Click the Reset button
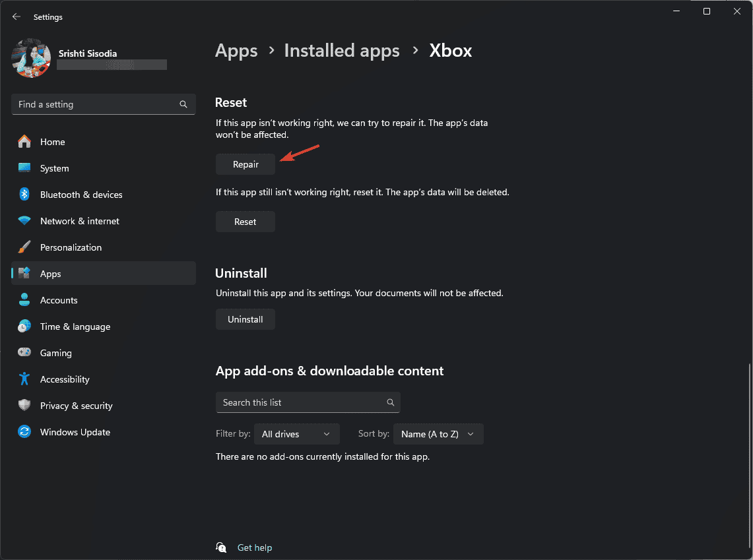Viewport: 753px width, 560px height. [x=246, y=222]
